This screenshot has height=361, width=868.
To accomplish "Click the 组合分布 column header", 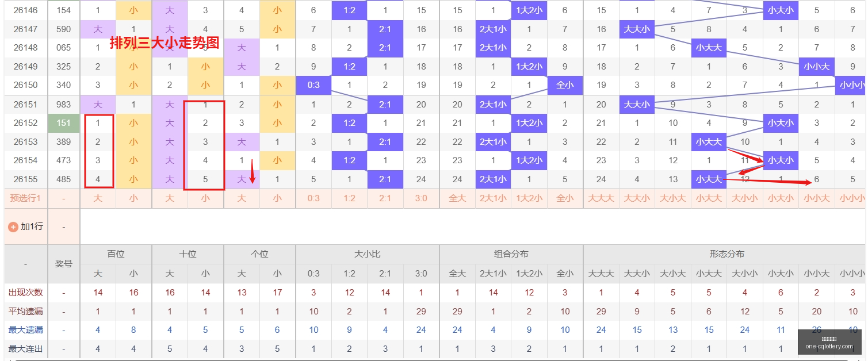I will [511, 254].
